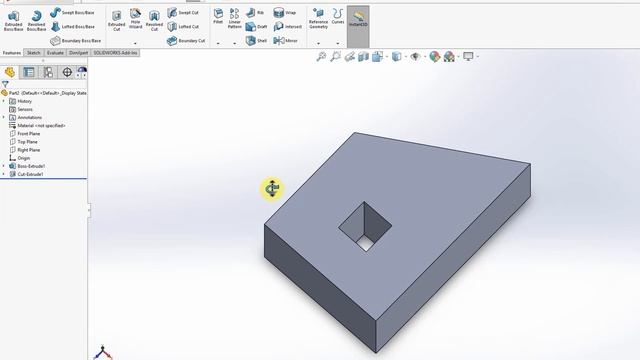Expand the Annotations folder
Image resolution: width=640 pixels, height=360 pixels.
pyautogui.click(x=4, y=118)
